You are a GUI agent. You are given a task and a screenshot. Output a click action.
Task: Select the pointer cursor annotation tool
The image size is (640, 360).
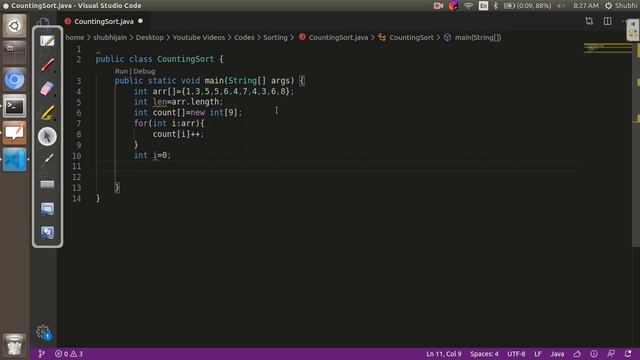pyautogui.click(x=47, y=136)
